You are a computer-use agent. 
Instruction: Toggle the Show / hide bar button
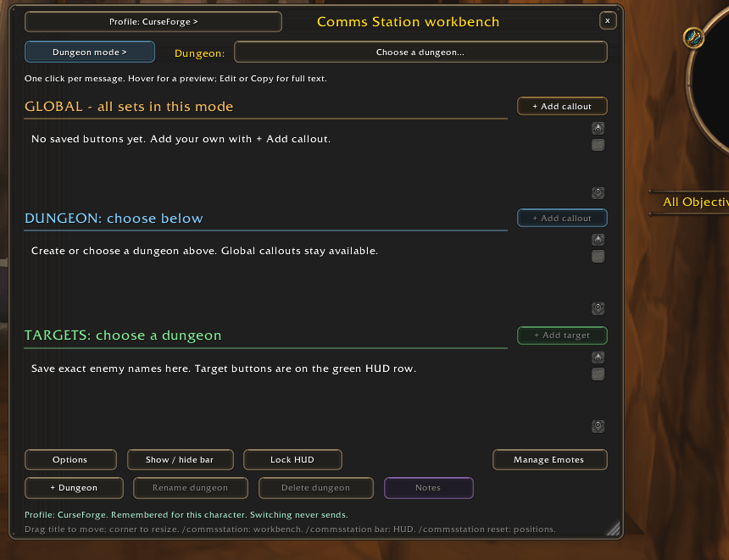180,460
